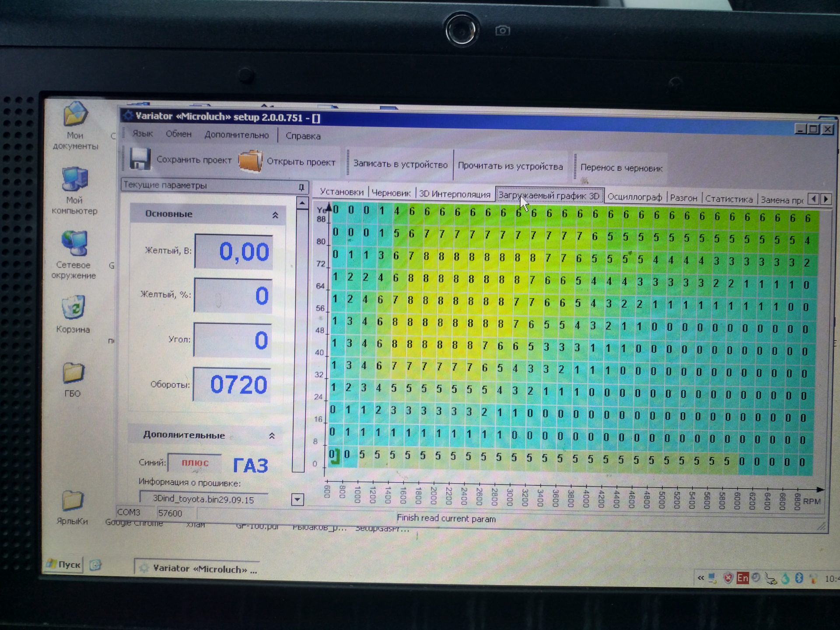Screen dimensions: 840x630
Task: Switch to the Осциллограф tab
Action: (x=634, y=197)
